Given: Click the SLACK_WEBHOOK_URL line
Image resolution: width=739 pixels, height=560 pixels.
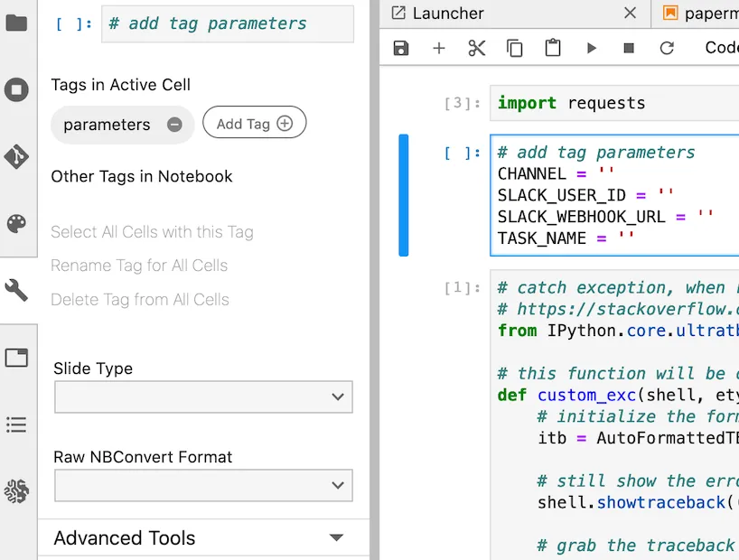Looking at the screenshot, I should click(605, 217).
